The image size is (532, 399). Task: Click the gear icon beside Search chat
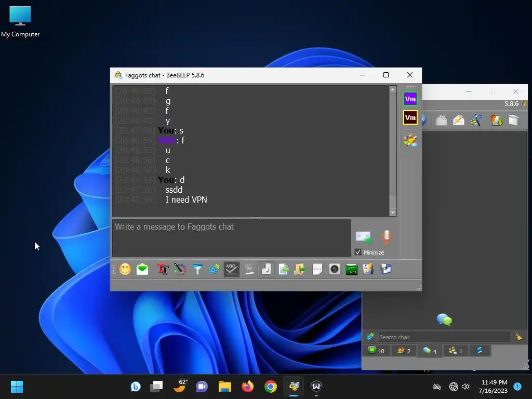370,337
